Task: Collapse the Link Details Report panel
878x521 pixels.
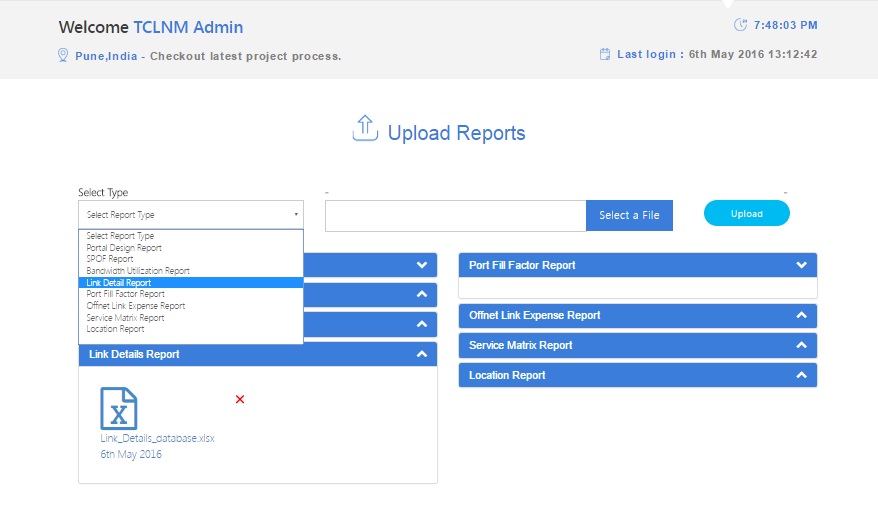Action: (421, 354)
